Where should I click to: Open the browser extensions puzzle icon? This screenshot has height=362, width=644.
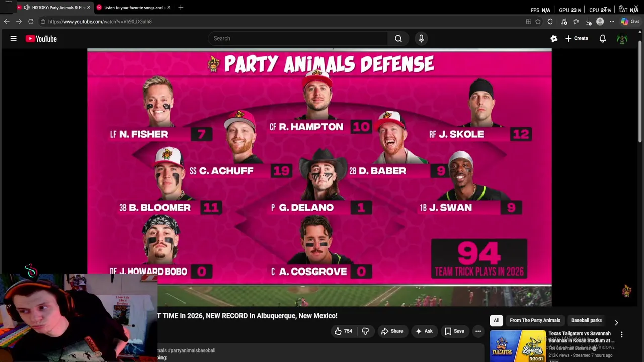point(550,22)
